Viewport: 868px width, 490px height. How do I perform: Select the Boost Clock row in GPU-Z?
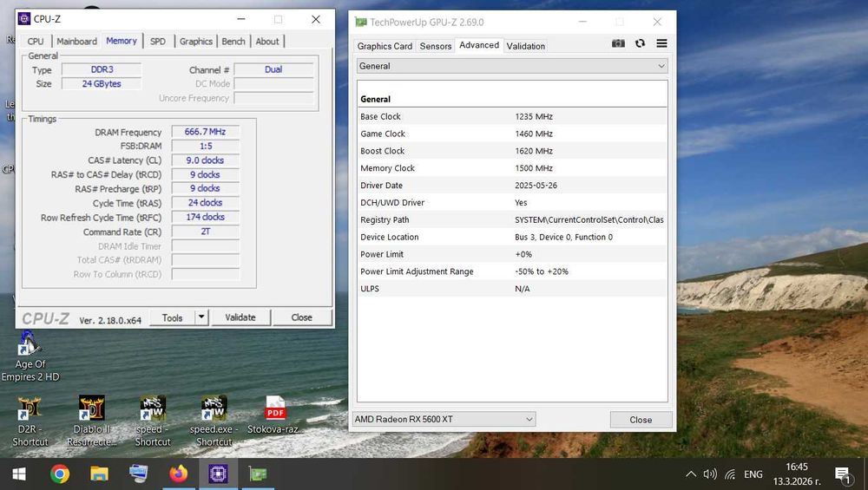(x=512, y=150)
